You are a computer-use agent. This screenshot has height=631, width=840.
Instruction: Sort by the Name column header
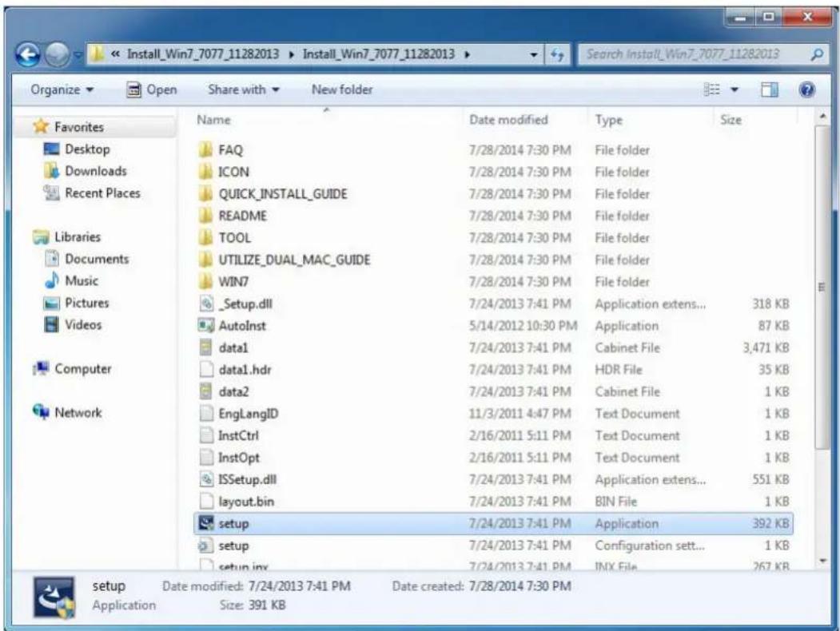(x=213, y=120)
